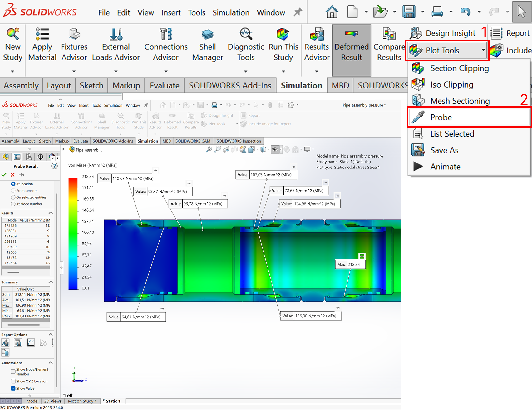Click the 3D Views bottom tab
This screenshot has width=532, height=410.
53,401
